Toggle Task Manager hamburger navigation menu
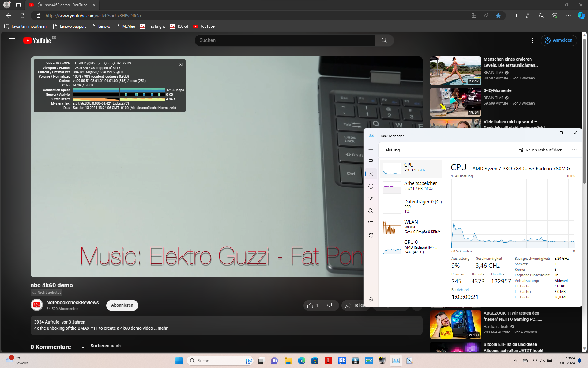Viewport: 588px width, 368px height. 371,149
